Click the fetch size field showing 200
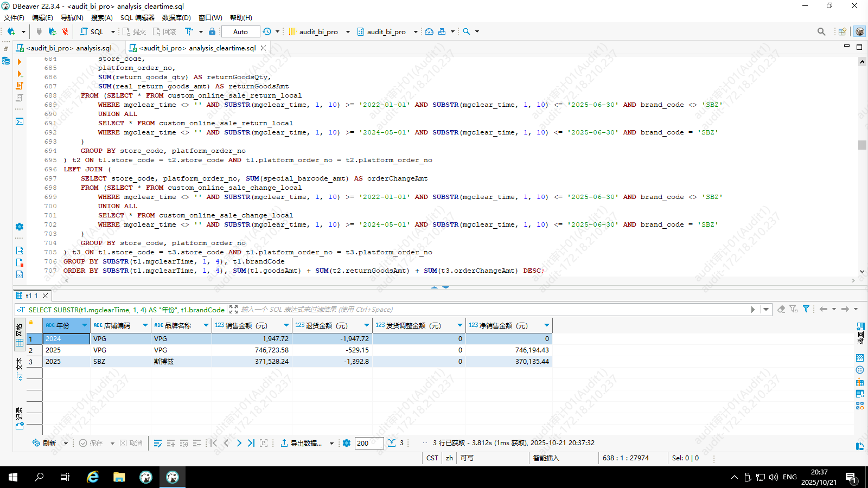Screen dimensions: 868x488 (x=369, y=443)
